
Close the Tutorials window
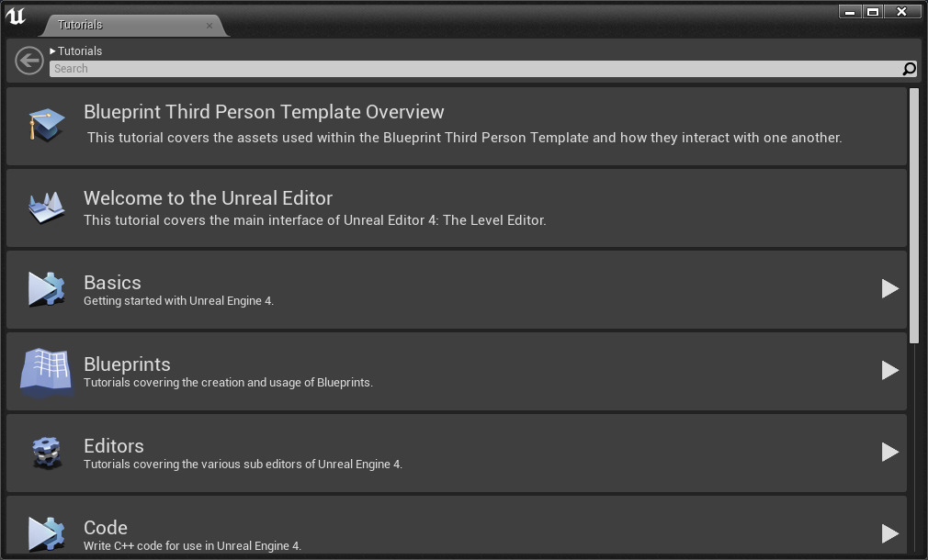[x=902, y=12]
